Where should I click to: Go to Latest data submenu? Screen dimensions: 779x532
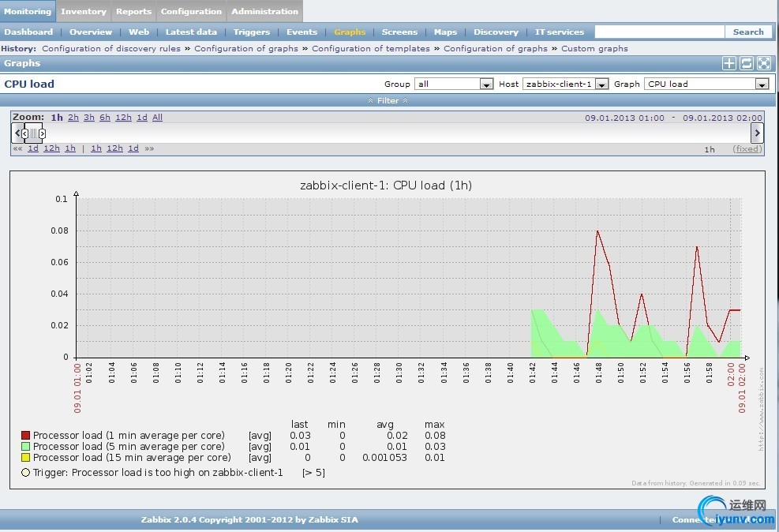pos(191,32)
